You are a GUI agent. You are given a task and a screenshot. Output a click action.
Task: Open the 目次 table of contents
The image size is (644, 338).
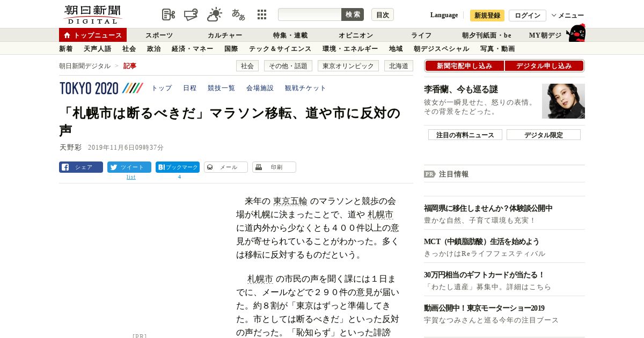(383, 14)
